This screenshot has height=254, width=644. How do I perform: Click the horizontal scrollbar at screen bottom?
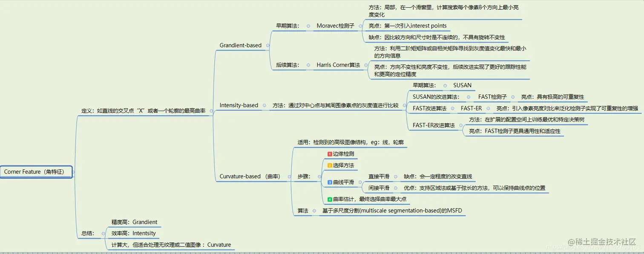(x=322, y=251)
